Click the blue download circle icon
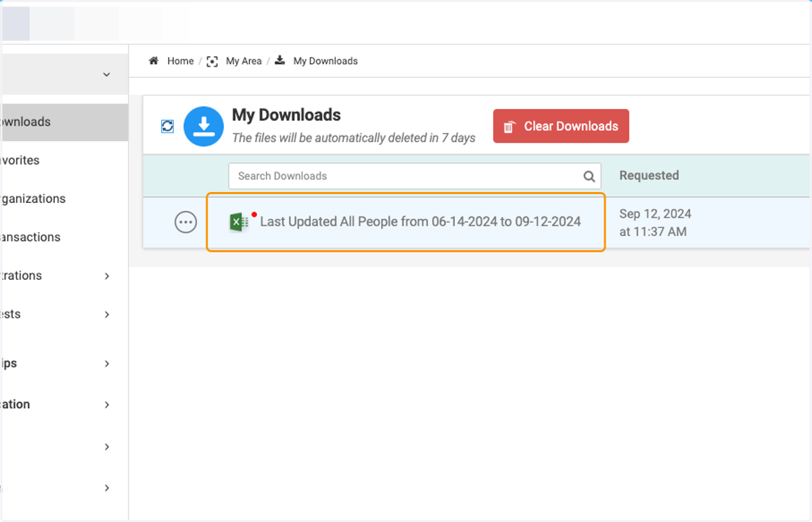The height and width of the screenshot is (522, 812). 204,126
